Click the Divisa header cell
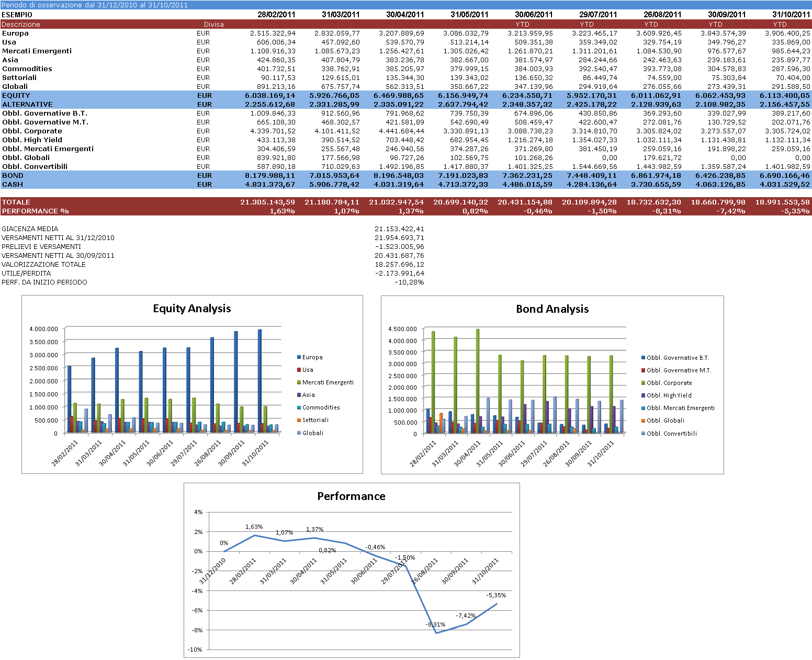The height and width of the screenshot is (660, 812). [x=214, y=24]
